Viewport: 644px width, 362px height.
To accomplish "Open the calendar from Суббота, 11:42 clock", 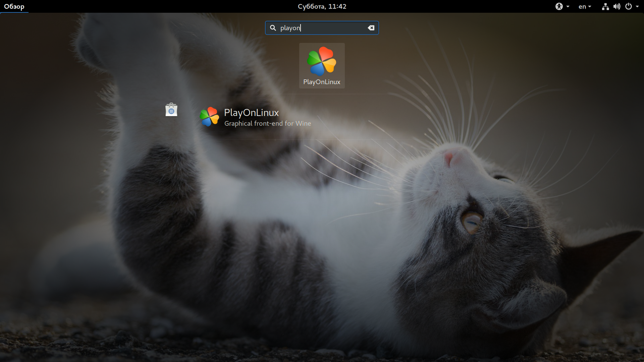I will pyautogui.click(x=322, y=6).
